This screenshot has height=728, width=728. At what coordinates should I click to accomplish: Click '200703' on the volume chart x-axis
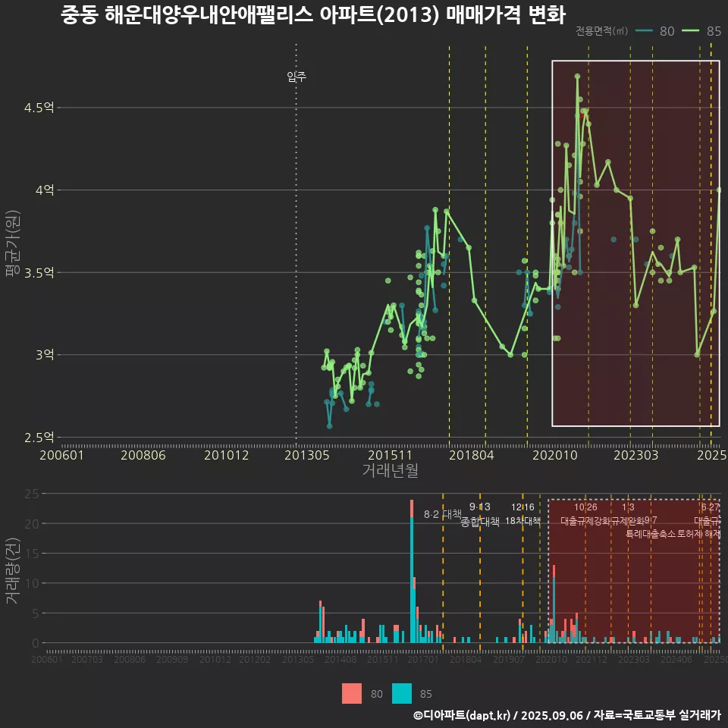tap(86, 659)
